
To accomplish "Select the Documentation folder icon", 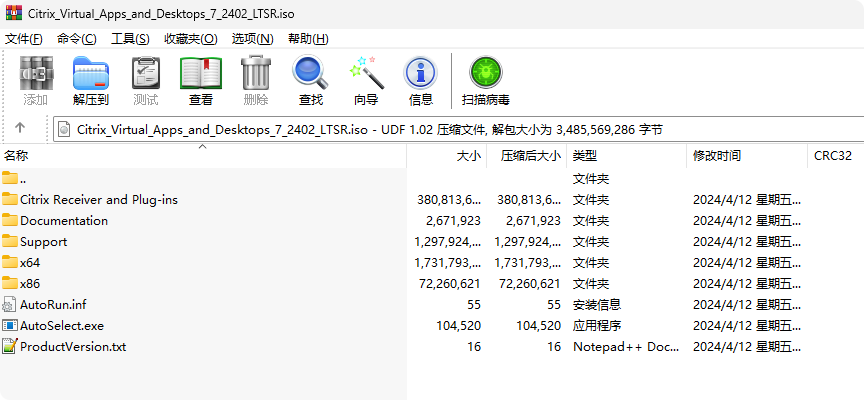I will (10, 220).
